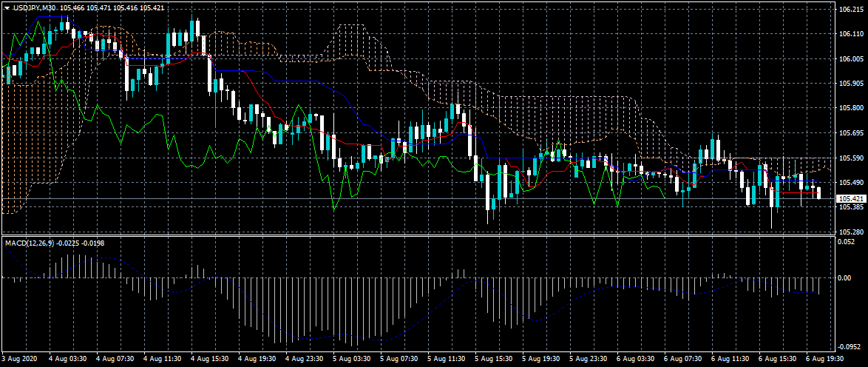The width and height of the screenshot is (868, 367).
Task: Click the 5 Aug 23:30 time label
Action: click(x=588, y=359)
